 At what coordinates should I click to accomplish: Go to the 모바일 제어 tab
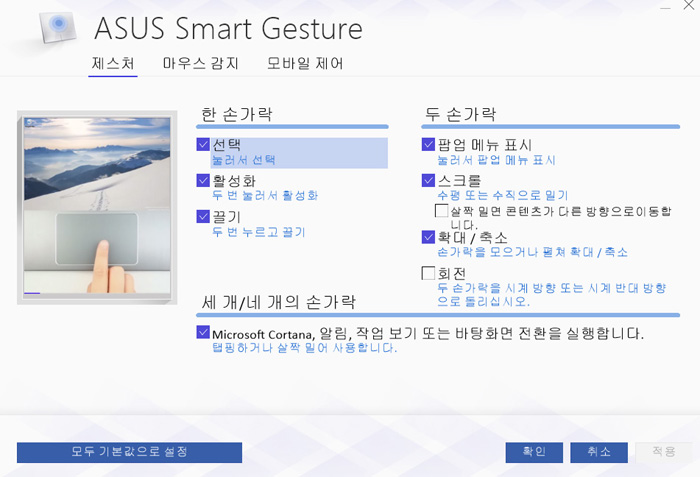point(305,63)
